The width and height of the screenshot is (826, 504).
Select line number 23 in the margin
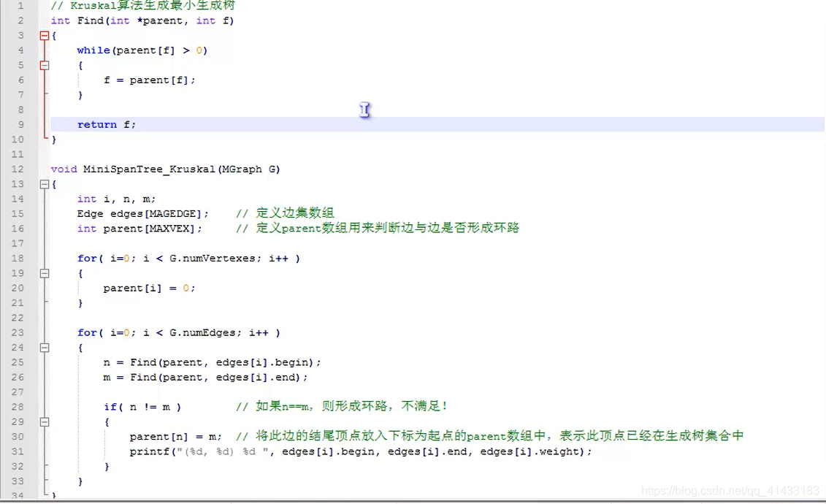coord(18,333)
